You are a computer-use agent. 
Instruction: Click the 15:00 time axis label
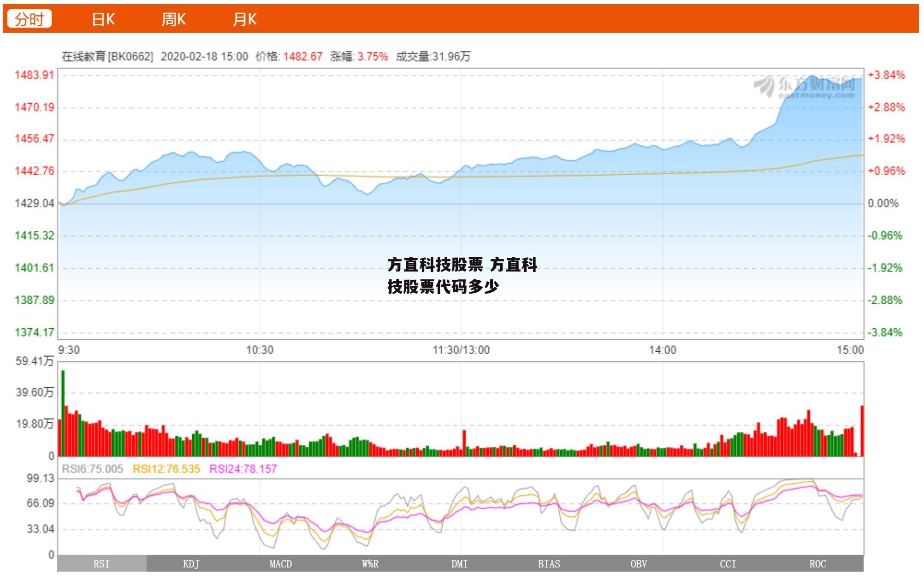tap(850, 350)
